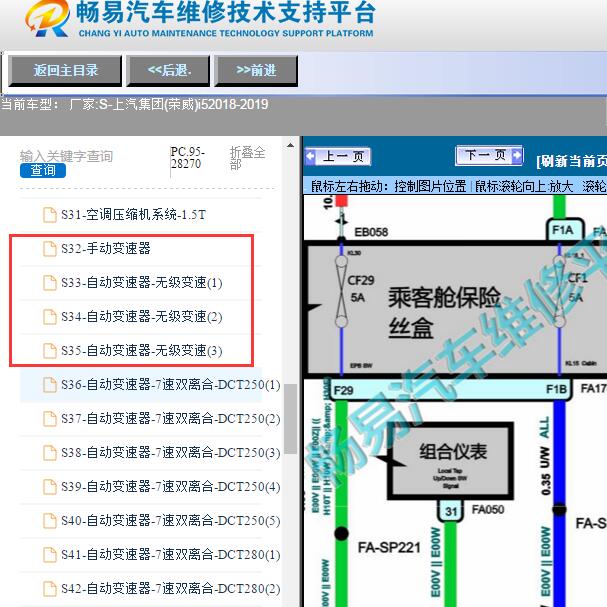Click the document icon beside S39
The width and height of the screenshot is (607, 607).
pos(50,487)
